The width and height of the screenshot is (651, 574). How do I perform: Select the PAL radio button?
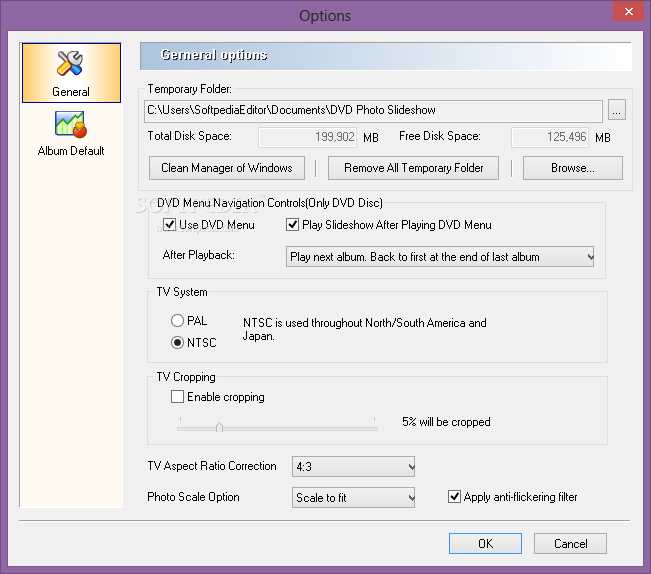[x=177, y=320]
